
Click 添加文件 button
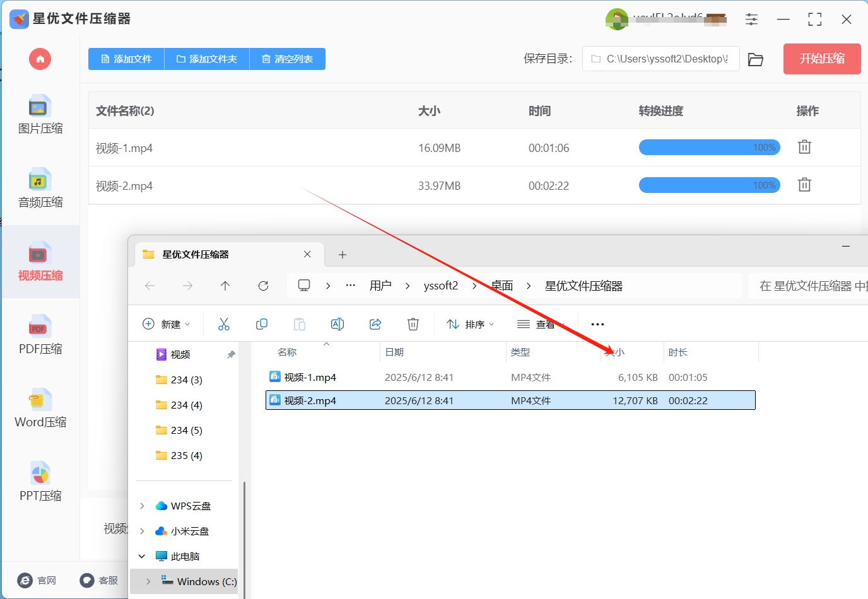point(126,59)
